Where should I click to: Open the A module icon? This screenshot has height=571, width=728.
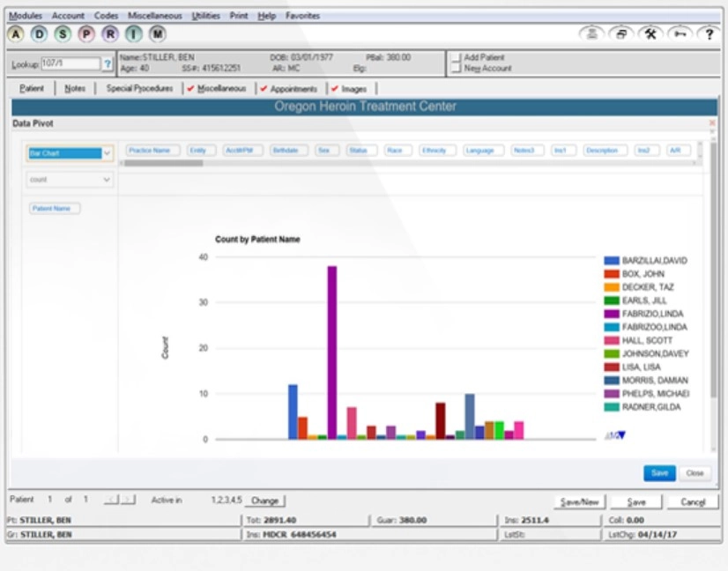coord(17,33)
